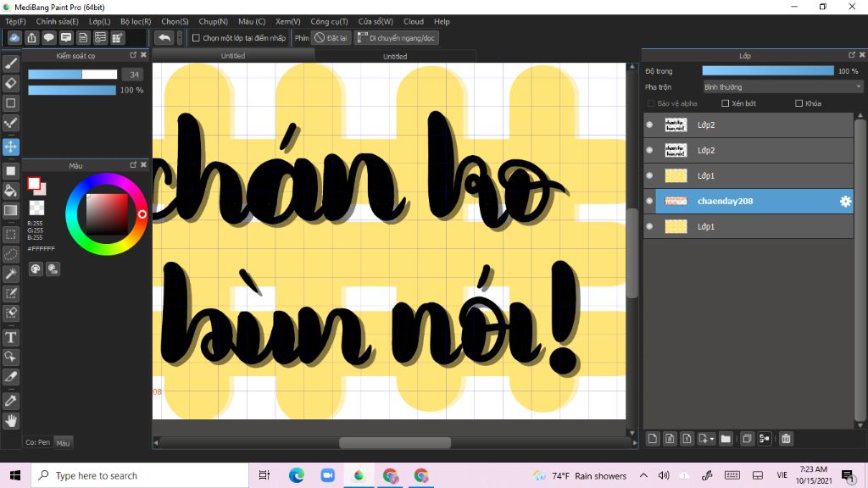Click the 'Type here to search' box
This screenshot has height=488, width=868.
(x=140, y=475)
